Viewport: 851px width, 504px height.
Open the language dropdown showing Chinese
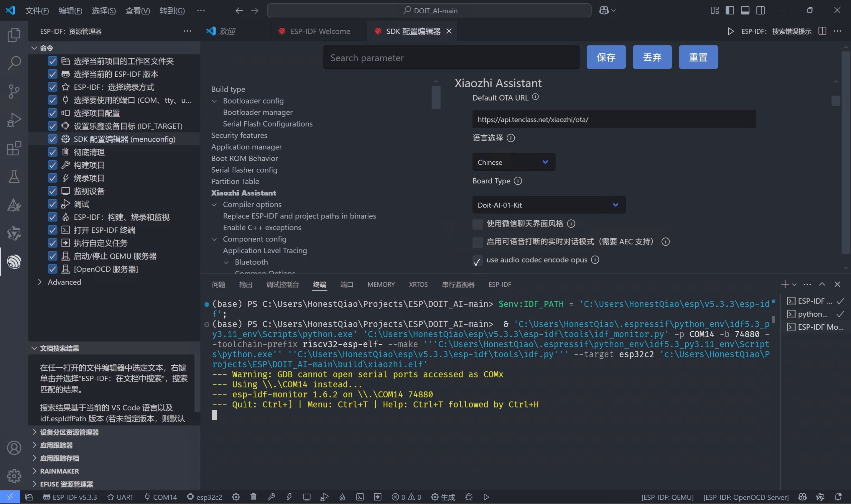(x=513, y=162)
